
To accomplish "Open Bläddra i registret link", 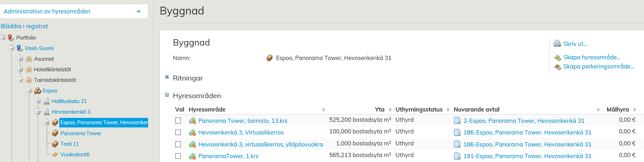I will click(24, 26).
